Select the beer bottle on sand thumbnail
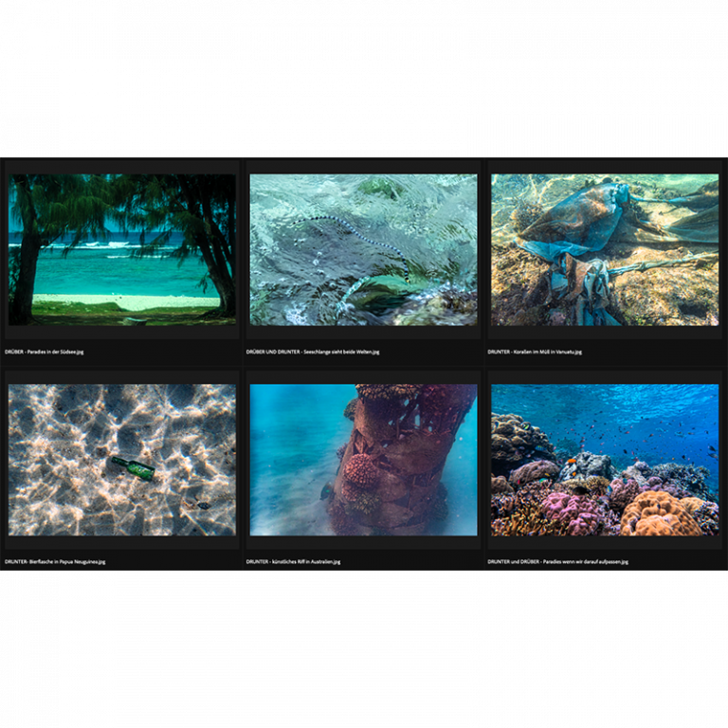728x728 pixels. [x=122, y=460]
